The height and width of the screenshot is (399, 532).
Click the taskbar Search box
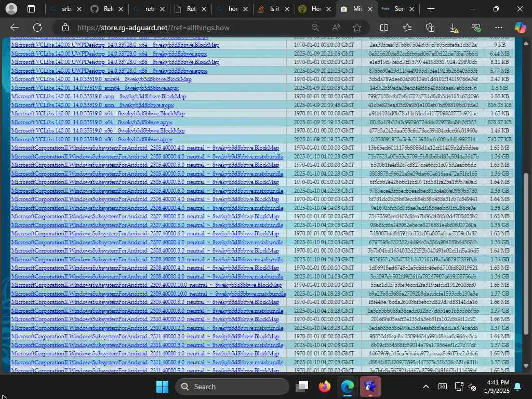click(232, 387)
